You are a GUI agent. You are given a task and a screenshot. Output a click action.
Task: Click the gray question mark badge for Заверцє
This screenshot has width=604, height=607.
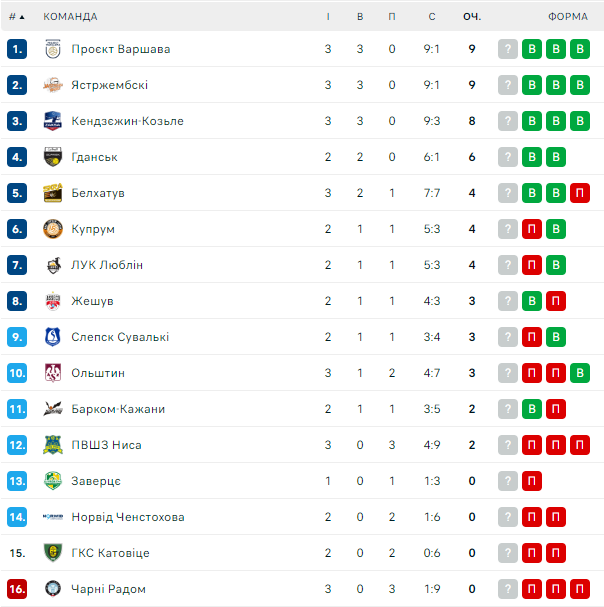(508, 481)
